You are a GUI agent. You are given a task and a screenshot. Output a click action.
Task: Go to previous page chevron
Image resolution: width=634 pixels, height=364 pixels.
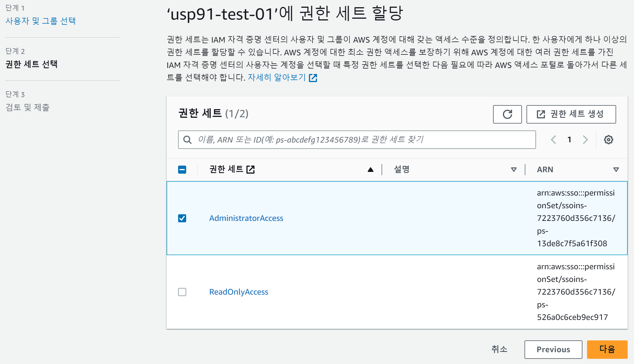coord(553,140)
